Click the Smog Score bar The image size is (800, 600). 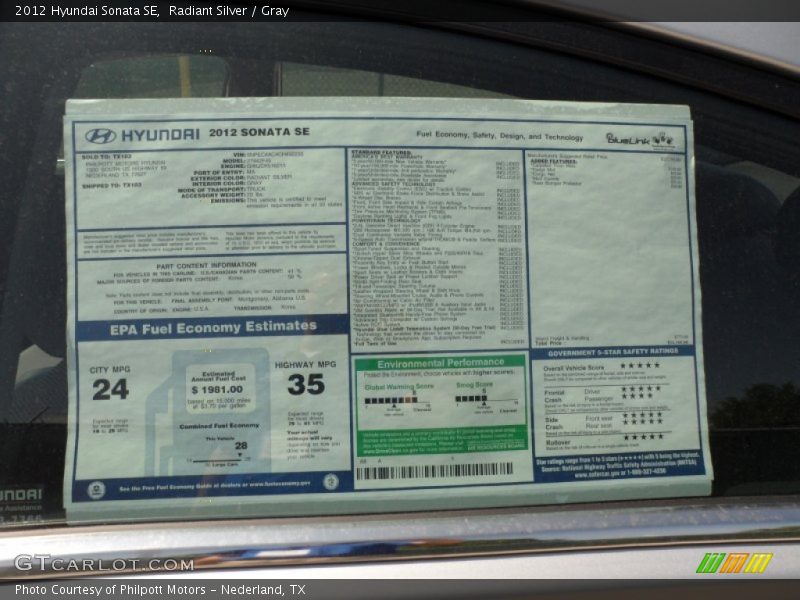tap(487, 398)
